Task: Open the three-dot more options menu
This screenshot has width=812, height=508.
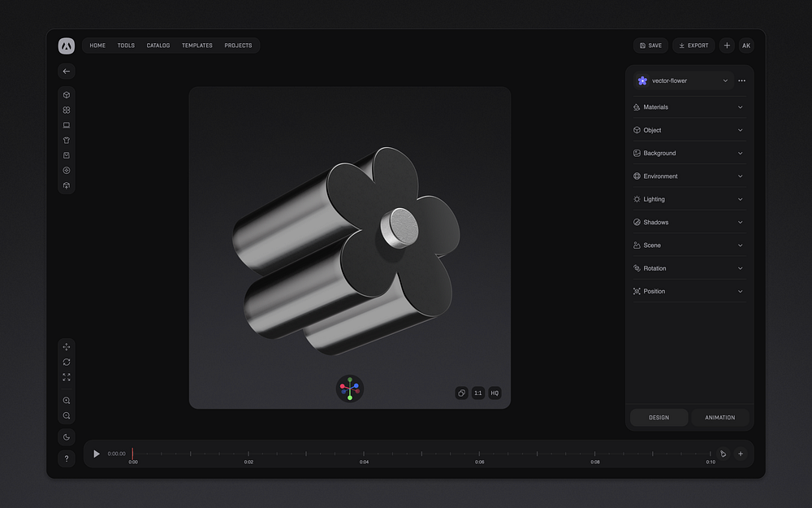Action: click(741, 80)
